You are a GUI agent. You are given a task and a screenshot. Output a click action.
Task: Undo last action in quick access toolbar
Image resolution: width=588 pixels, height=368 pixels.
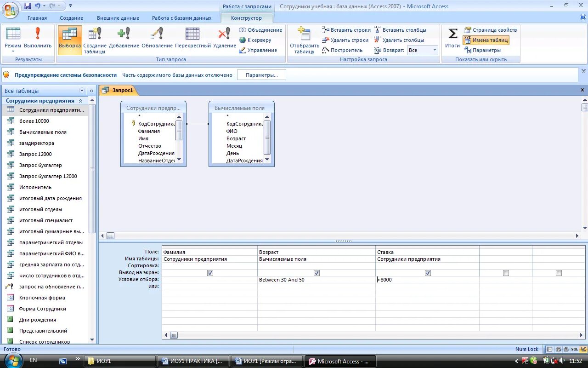coord(38,6)
